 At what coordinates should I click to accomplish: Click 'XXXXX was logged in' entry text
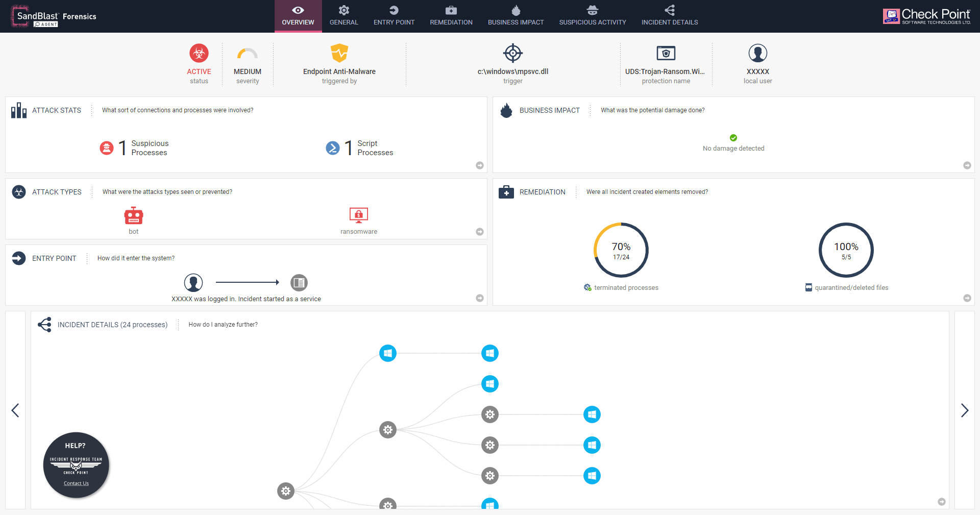coord(246,299)
